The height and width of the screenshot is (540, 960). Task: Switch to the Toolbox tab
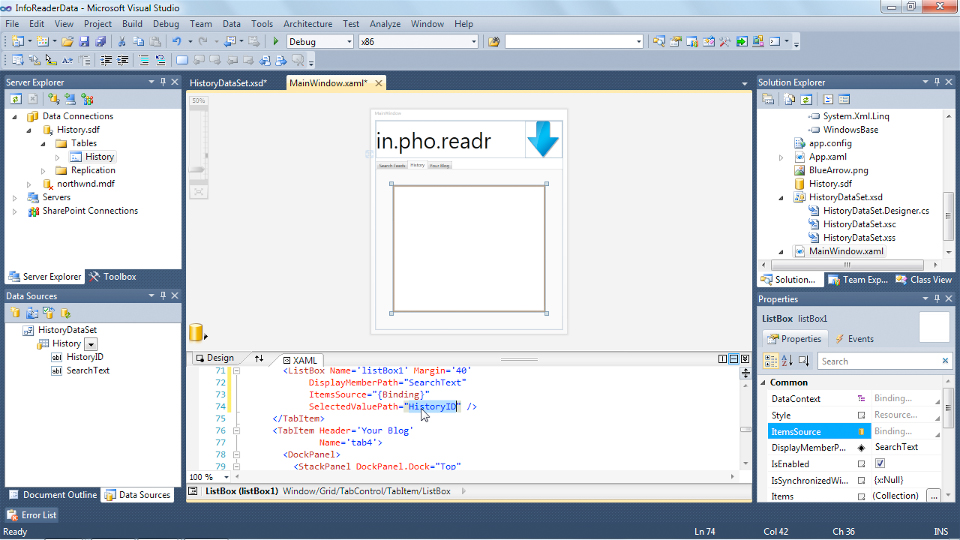pyautogui.click(x=113, y=277)
